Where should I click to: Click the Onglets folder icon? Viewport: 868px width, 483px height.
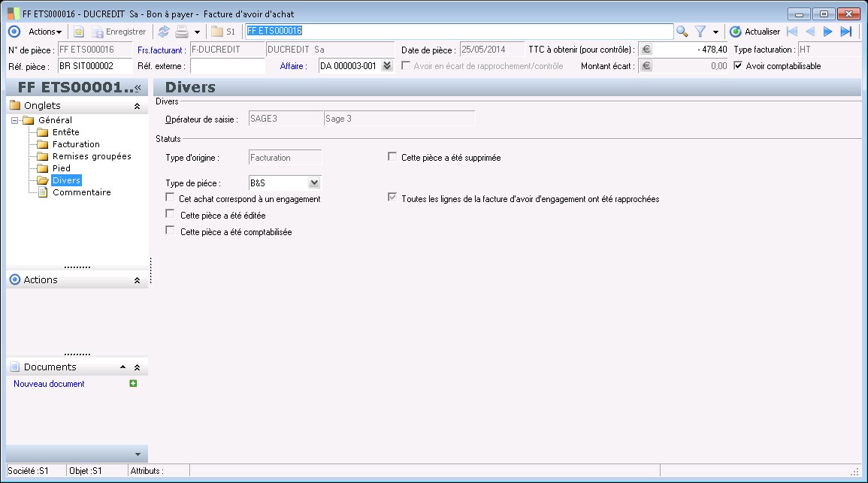pos(15,105)
